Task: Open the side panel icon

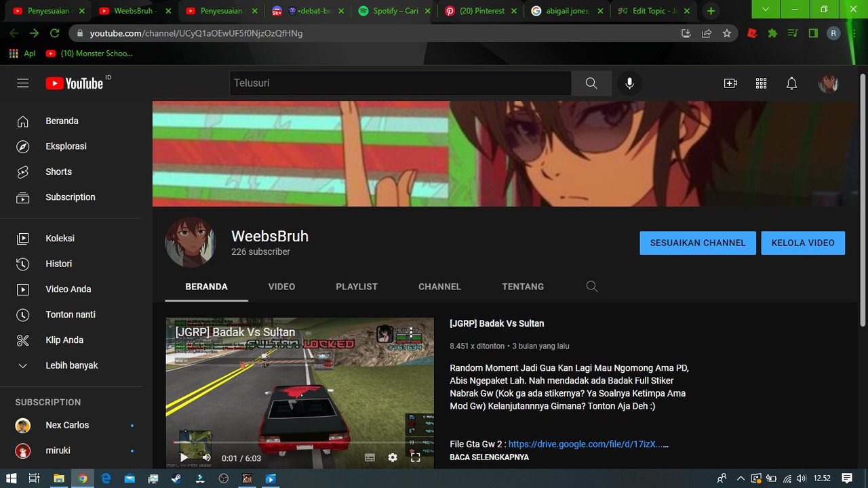Action: (x=813, y=33)
